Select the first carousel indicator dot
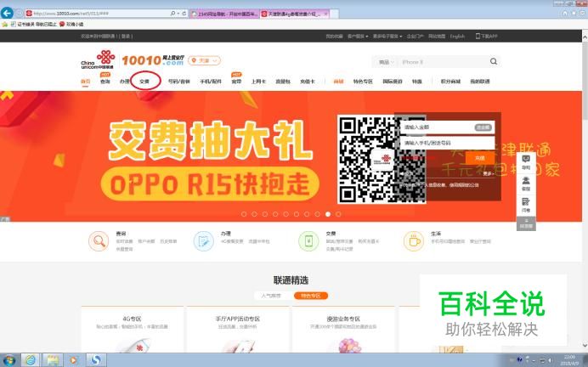 [x=244, y=214]
